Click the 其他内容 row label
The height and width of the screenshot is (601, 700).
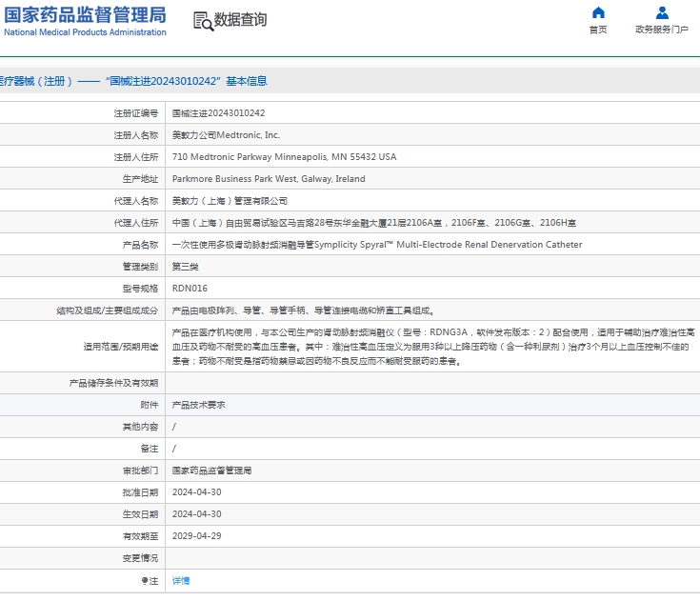coord(141,427)
